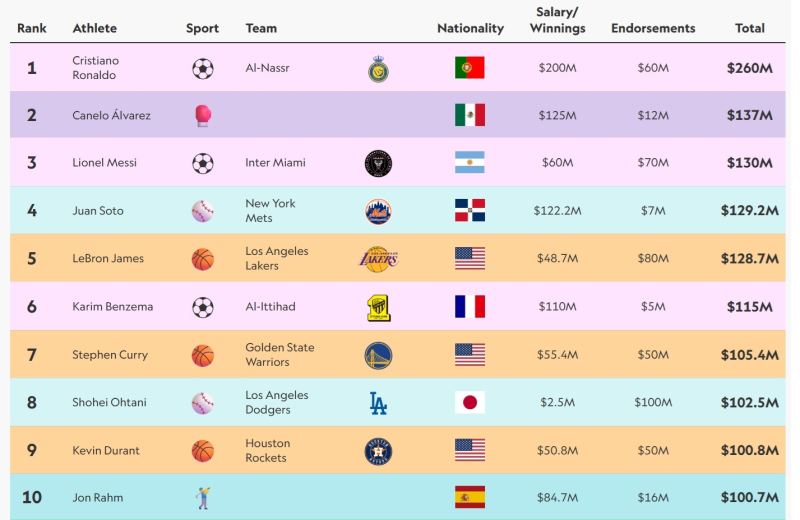Click the athlete name Lionel Messi
800x520 pixels.
tap(104, 163)
